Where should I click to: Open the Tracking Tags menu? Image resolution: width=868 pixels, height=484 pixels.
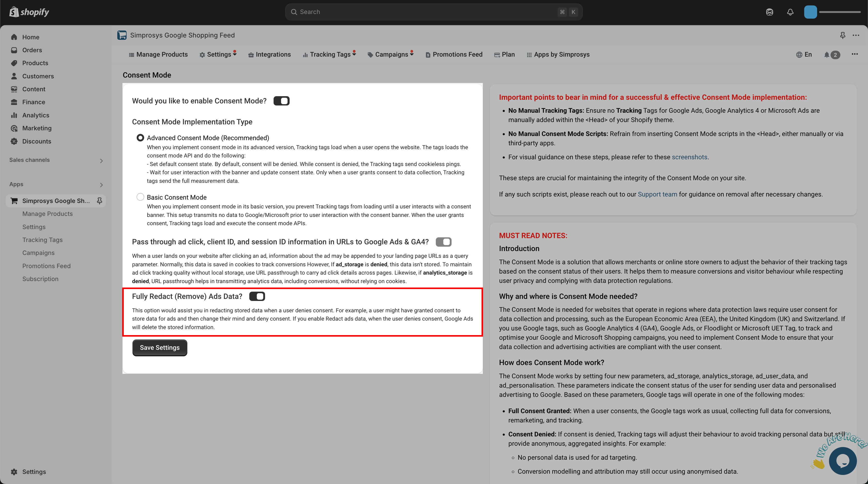[x=330, y=54]
